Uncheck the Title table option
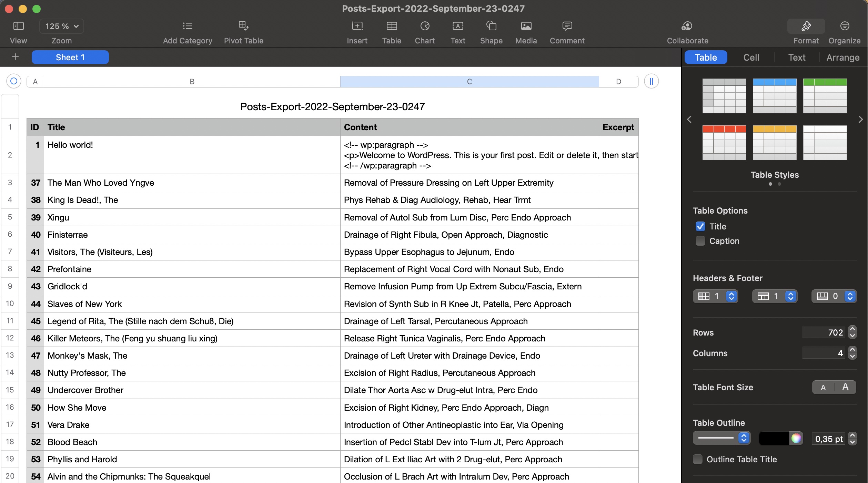868x483 pixels. point(700,226)
